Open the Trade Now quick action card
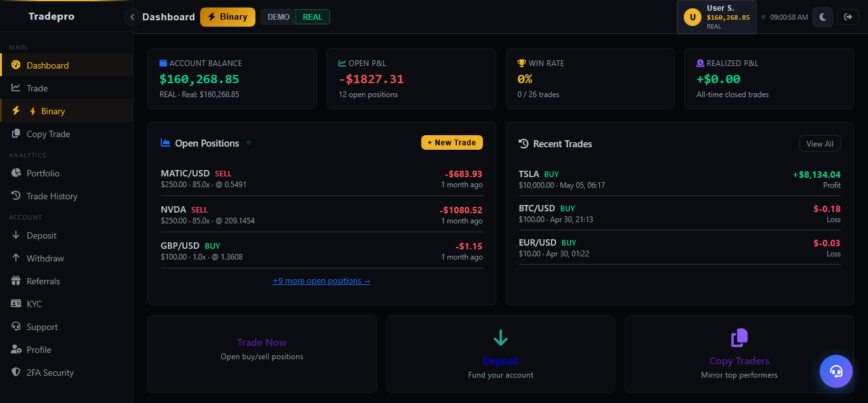 262,354
